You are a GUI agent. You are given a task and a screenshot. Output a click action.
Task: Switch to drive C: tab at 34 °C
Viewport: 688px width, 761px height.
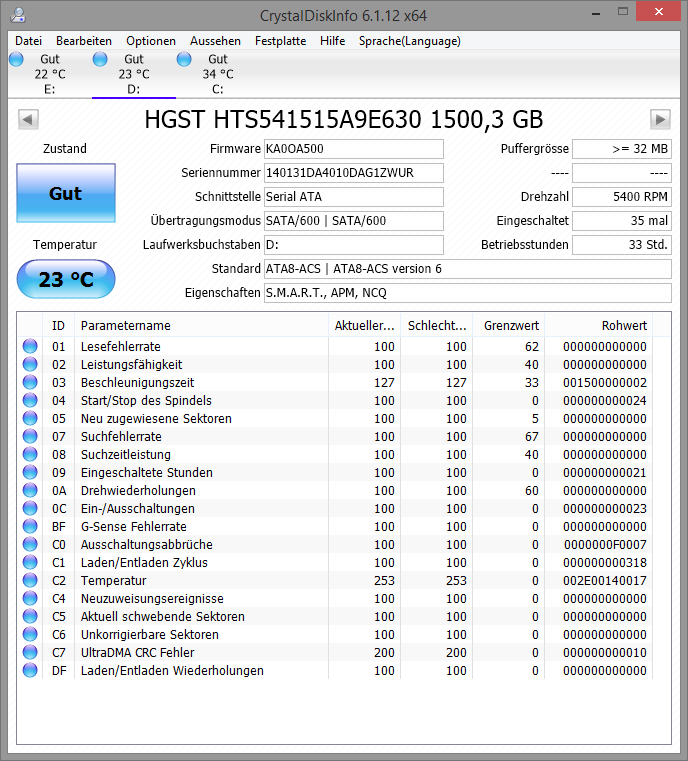tap(218, 74)
